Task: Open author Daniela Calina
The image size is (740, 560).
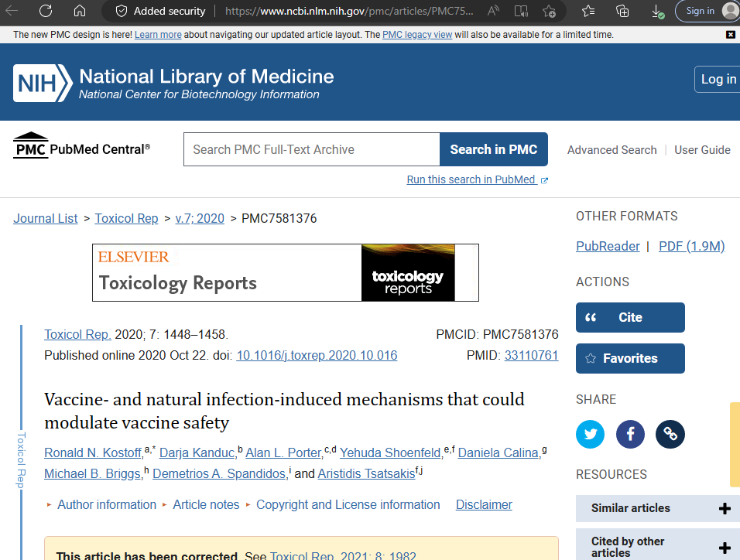Action: 498,453
